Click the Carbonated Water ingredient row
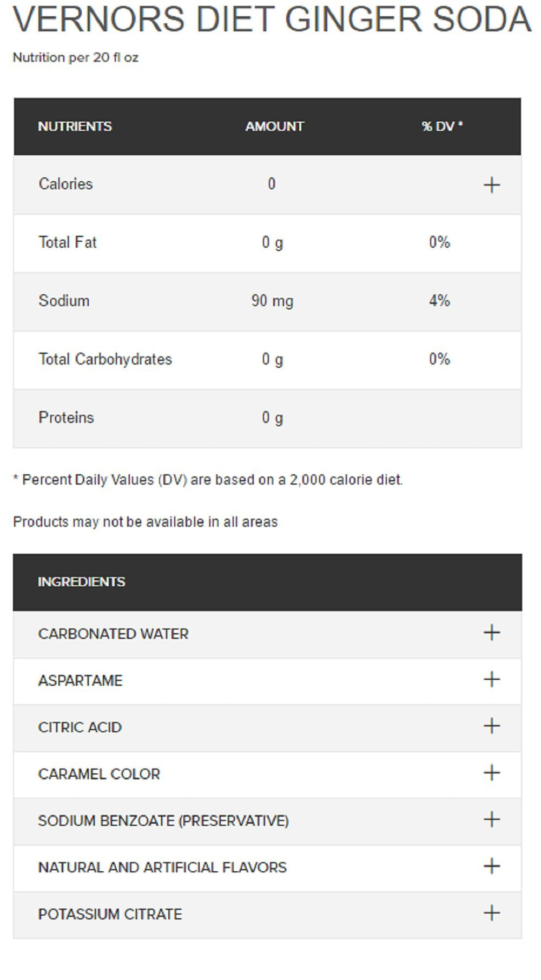This screenshot has width=541, height=980. 267,634
